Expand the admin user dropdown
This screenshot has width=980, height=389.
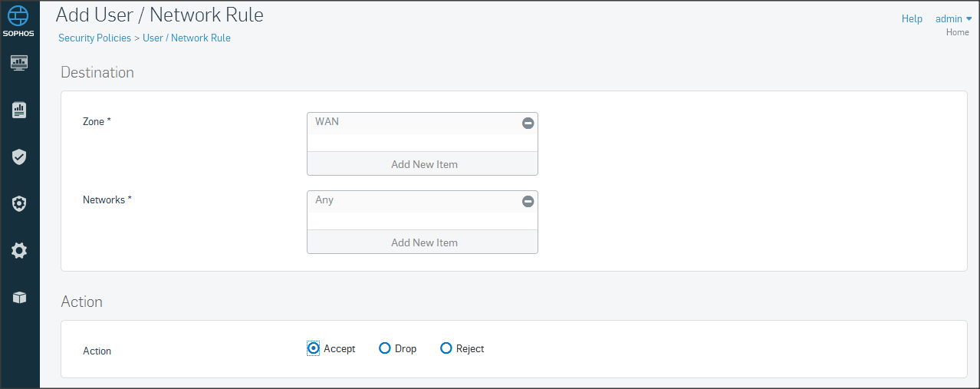click(x=953, y=18)
